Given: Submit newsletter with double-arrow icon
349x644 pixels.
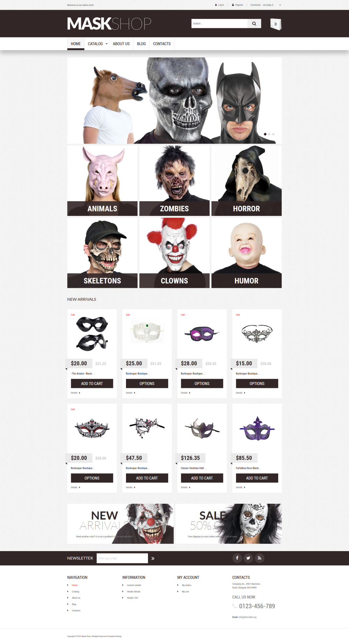Looking at the screenshot, I should point(153,558).
